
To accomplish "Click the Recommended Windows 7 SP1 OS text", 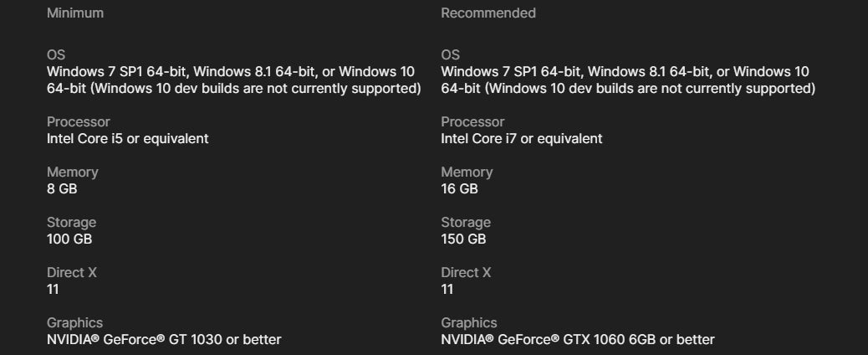I will point(628,80).
